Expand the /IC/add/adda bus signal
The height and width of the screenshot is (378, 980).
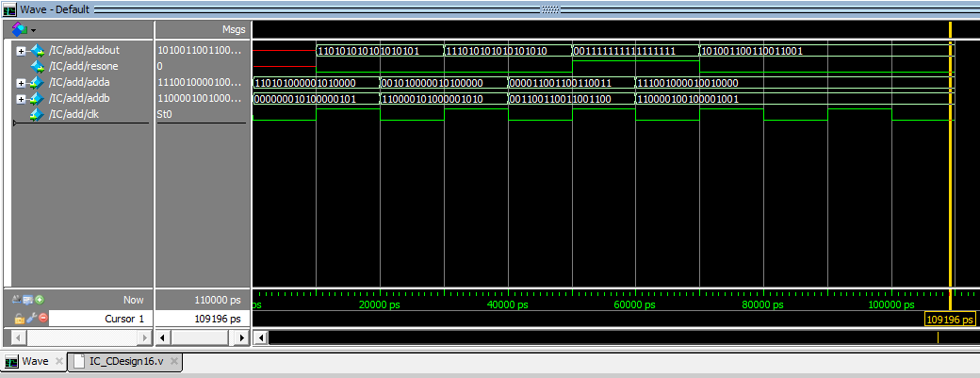tap(22, 84)
